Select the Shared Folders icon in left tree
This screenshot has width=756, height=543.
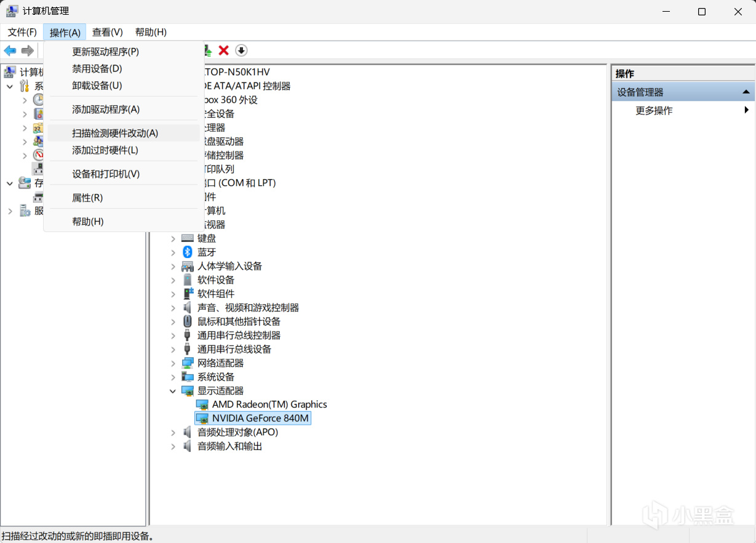38,127
